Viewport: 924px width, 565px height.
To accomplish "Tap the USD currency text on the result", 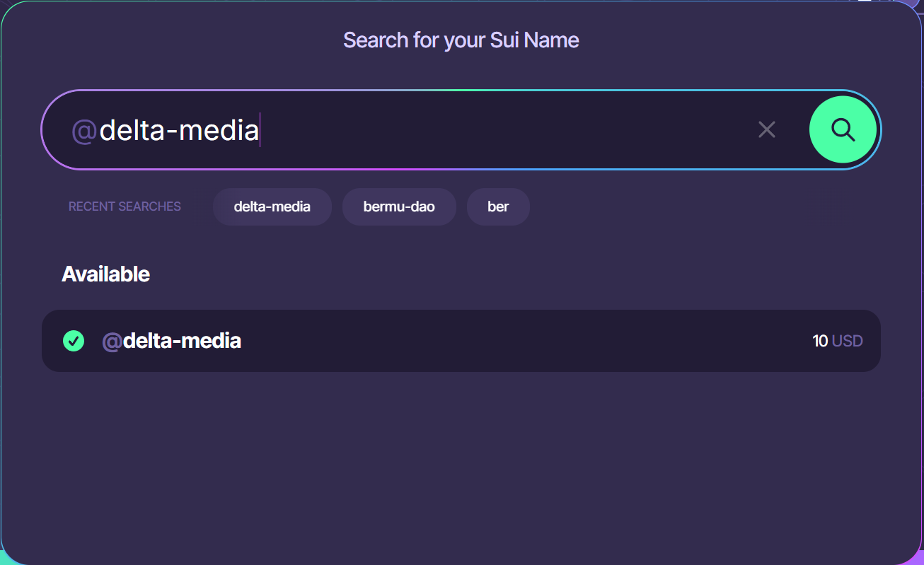I will point(847,341).
